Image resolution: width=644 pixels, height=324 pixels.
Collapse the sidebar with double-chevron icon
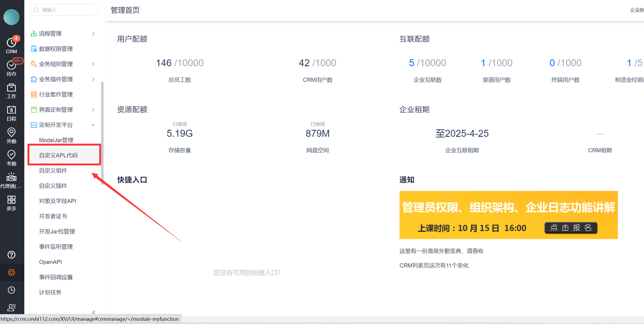click(93, 312)
